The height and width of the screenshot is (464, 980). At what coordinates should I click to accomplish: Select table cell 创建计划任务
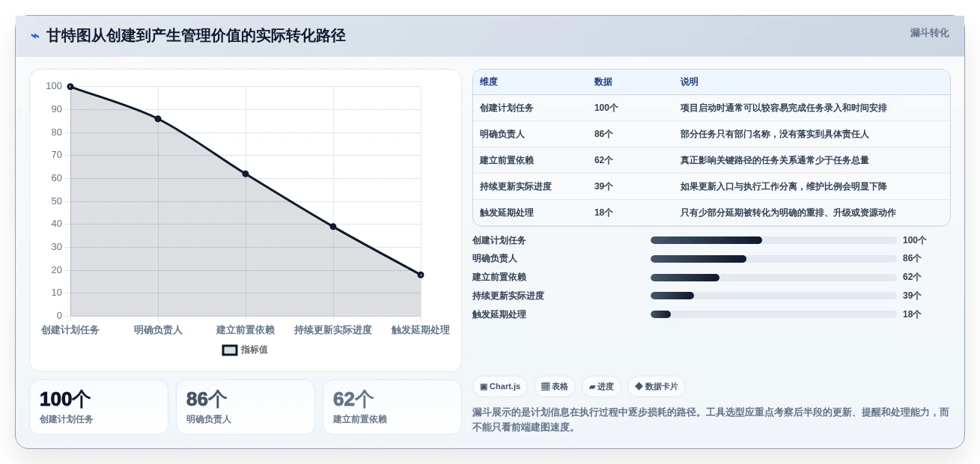coord(507,108)
